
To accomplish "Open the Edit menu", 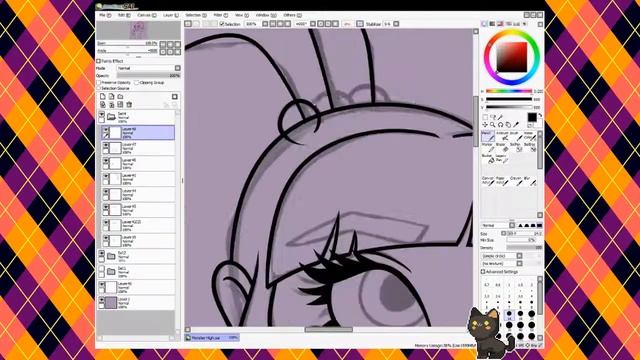I will tap(124, 15).
